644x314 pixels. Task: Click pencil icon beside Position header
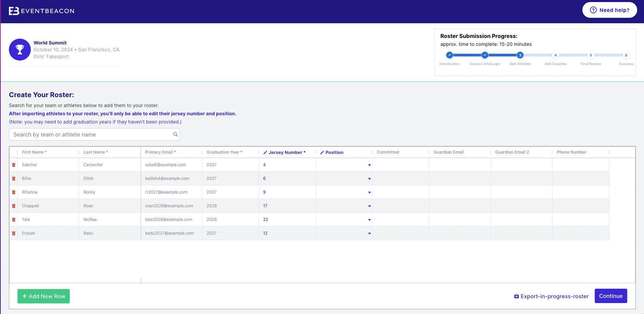point(322,153)
